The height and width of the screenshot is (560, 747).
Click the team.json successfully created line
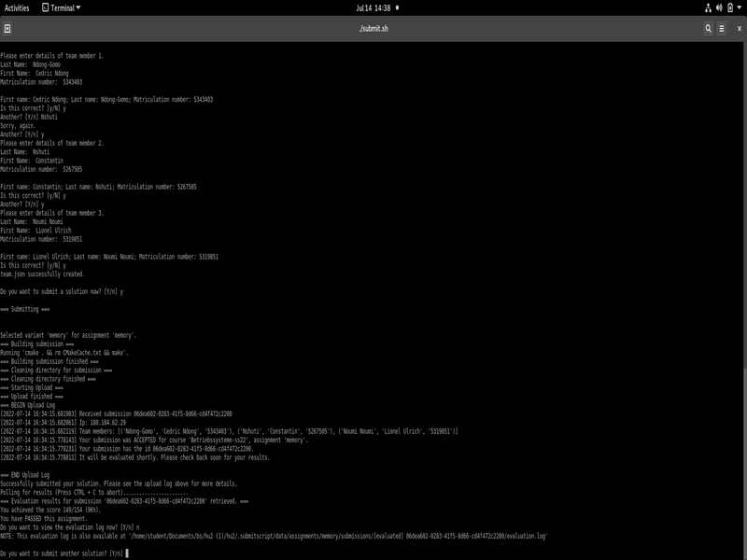[42, 274]
